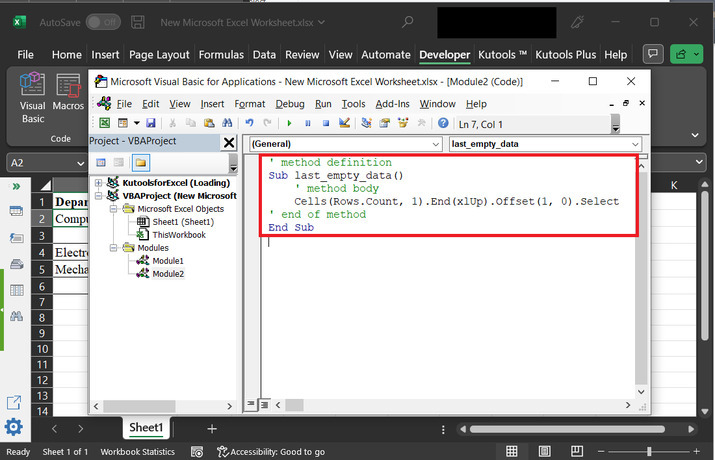Click the Paste icon in VBA toolbar
This screenshot has height=460, width=715.
click(x=209, y=123)
